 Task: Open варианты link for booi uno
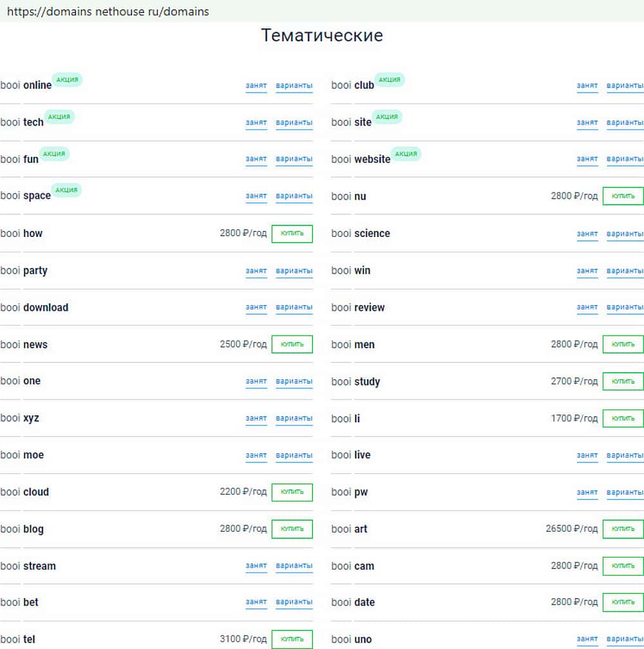(x=625, y=639)
